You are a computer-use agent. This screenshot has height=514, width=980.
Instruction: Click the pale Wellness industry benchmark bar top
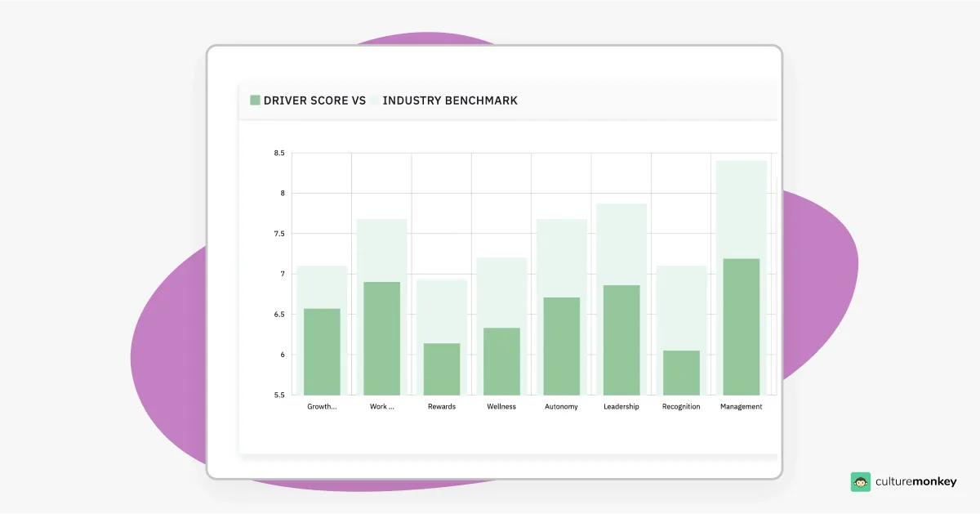(501, 292)
